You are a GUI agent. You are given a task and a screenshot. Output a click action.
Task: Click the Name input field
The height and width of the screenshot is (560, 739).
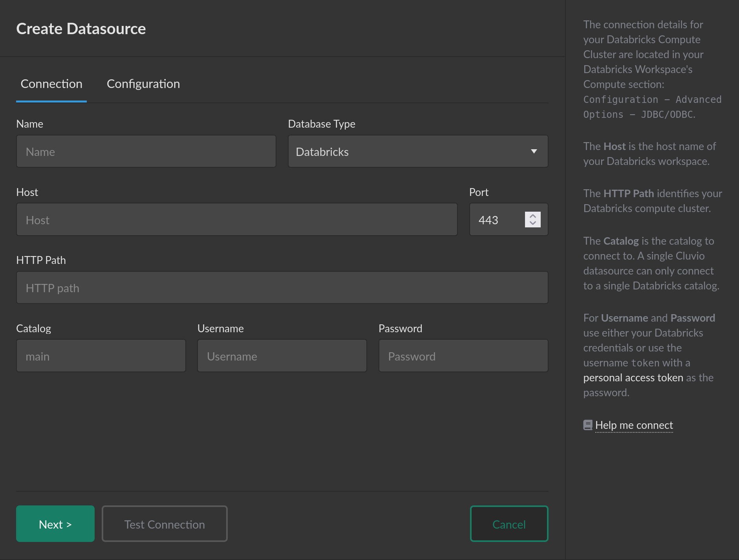[x=146, y=152]
